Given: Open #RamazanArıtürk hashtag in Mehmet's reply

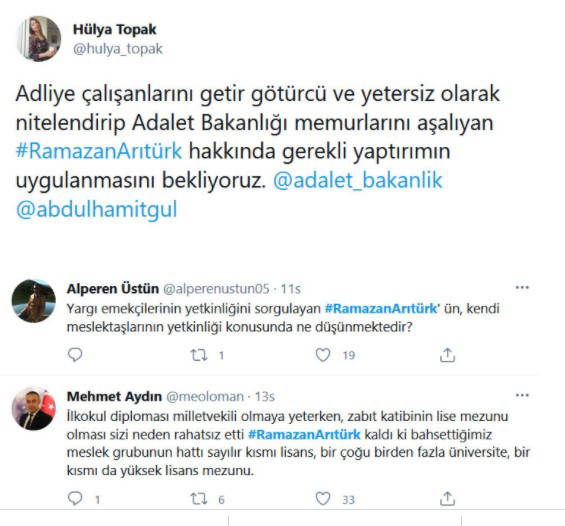Looking at the screenshot, I should [x=304, y=434].
